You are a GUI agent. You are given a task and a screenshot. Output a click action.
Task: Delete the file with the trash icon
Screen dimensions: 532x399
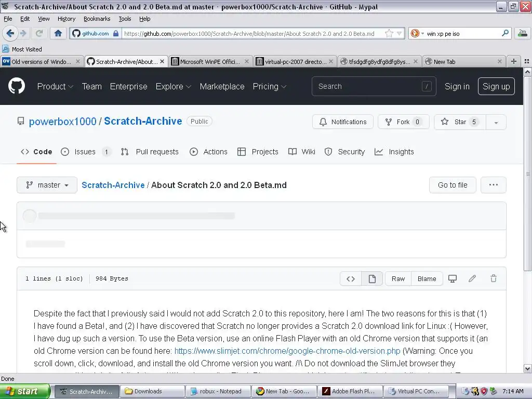coord(494,278)
